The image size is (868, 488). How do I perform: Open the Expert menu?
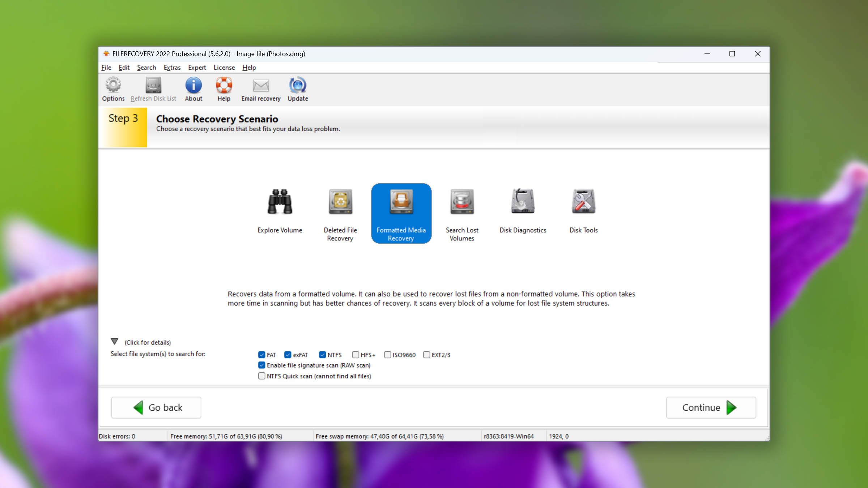197,68
